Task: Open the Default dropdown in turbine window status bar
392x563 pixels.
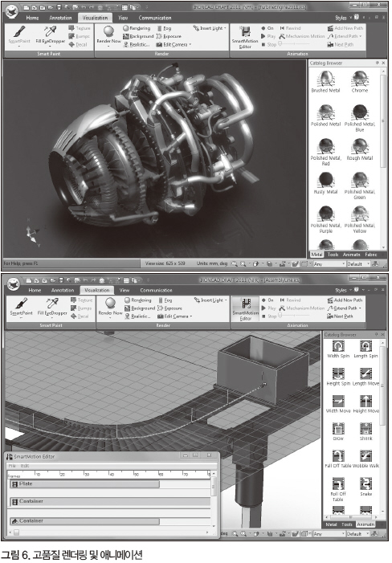Action: tap(358, 264)
